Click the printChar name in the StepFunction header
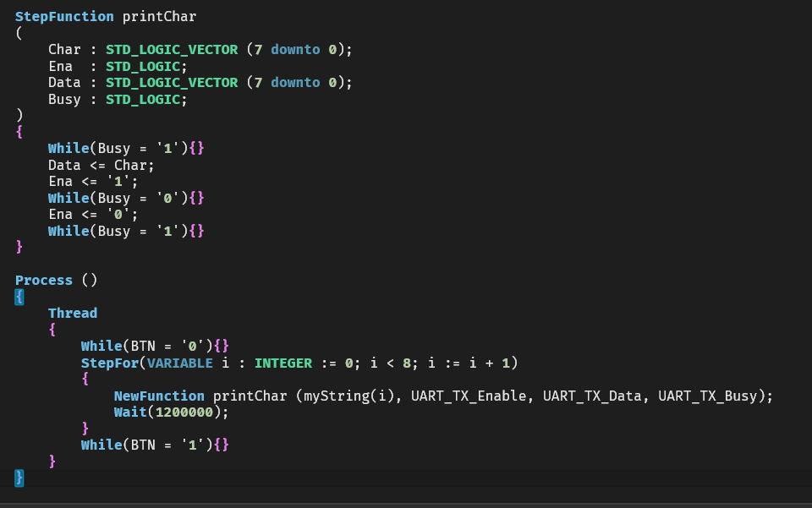 159,17
